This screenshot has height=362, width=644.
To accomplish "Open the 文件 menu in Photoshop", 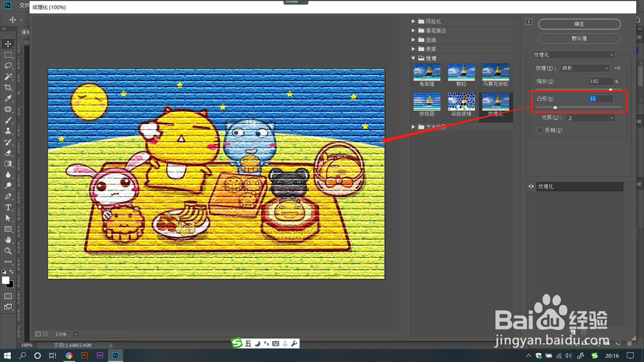I will coord(24,5).
